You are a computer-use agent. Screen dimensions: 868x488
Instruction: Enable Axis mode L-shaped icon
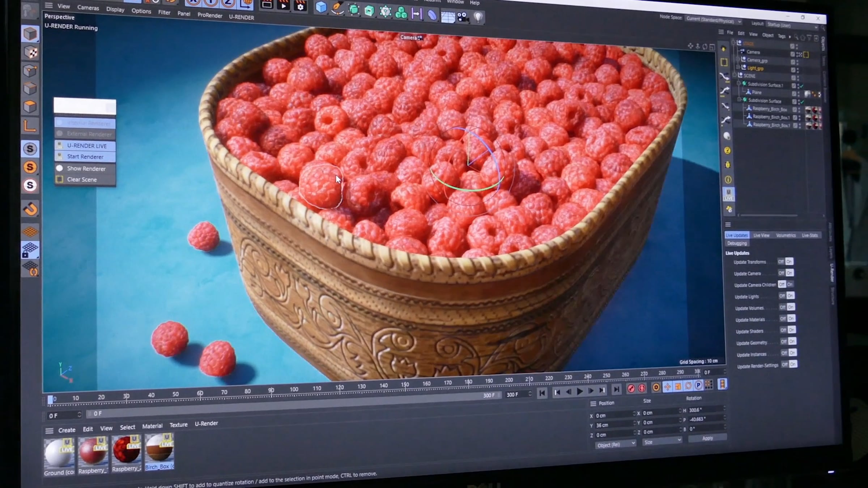click(x=30, y=125)
